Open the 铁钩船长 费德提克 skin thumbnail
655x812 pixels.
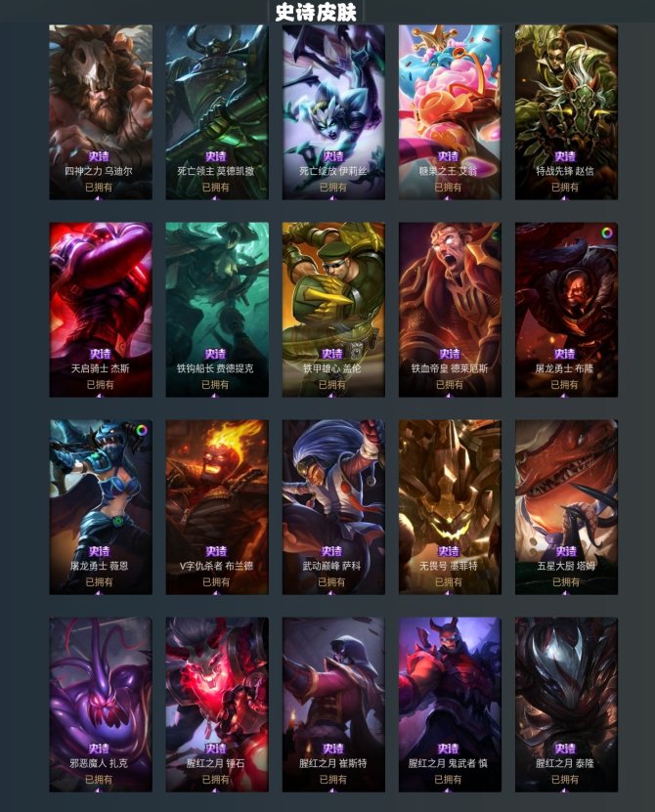[217, 310]
